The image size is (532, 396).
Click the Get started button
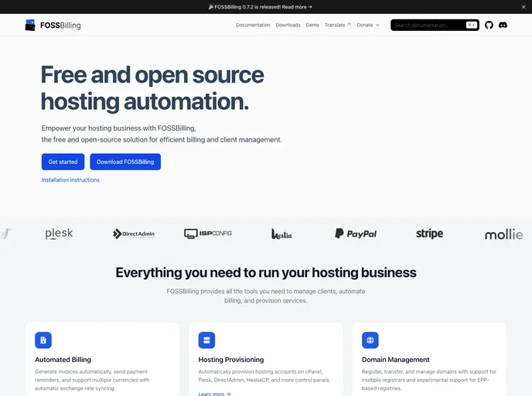[x=63, y=162]
